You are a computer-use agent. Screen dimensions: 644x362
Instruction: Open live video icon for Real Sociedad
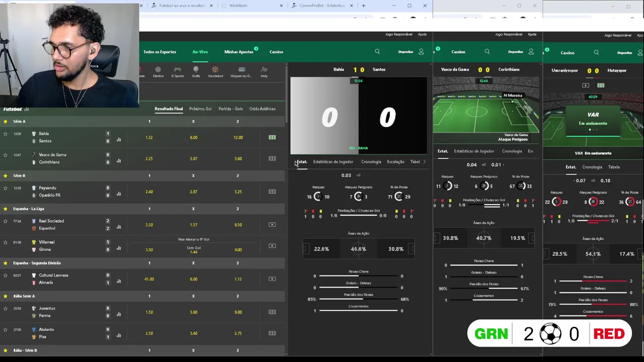[272, 225]
